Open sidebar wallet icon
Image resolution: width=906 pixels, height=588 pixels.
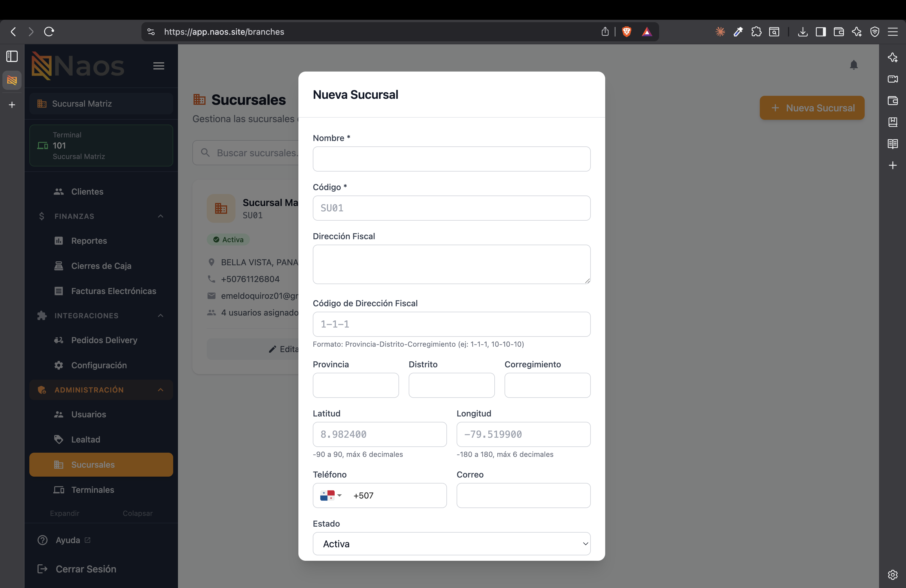coord(893,100)
